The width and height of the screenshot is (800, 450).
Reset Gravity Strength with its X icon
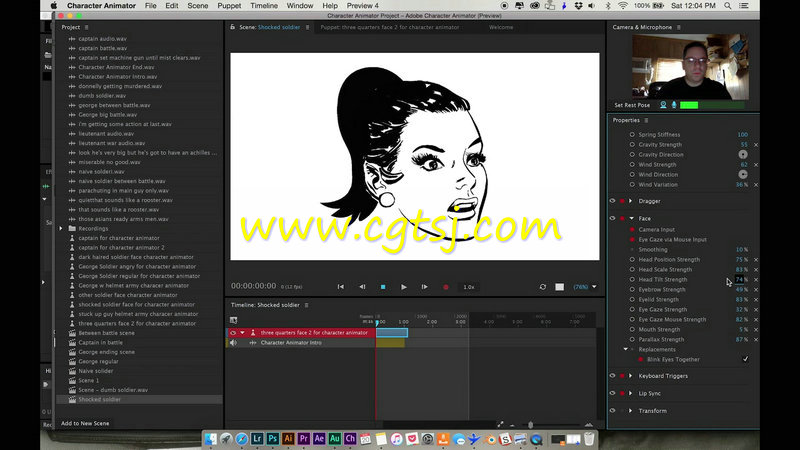coord(756,144)
